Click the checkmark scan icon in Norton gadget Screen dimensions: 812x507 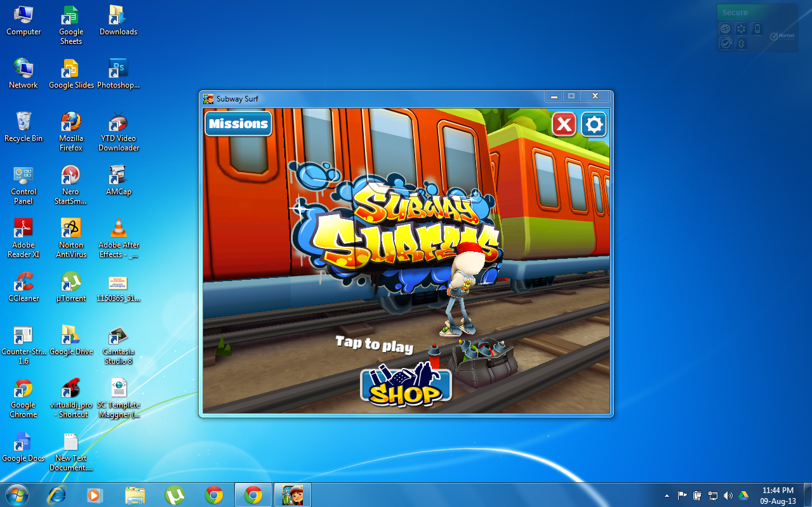coord(725,43)
